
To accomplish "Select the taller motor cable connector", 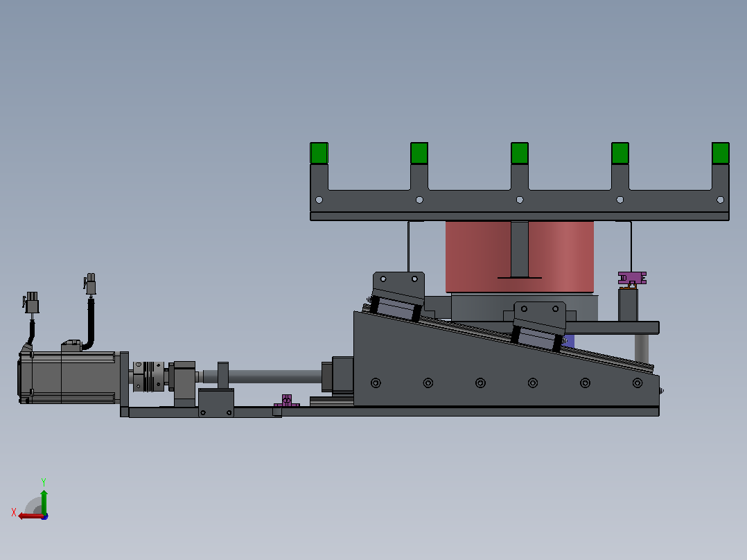I will [90, 284].
